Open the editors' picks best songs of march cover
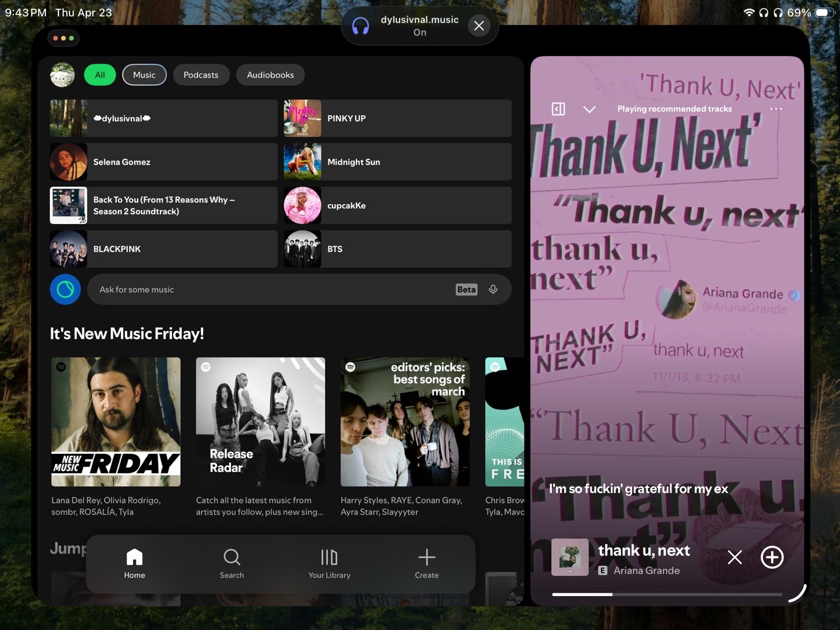This screenshot has width=840, height=630. point(405,422)
